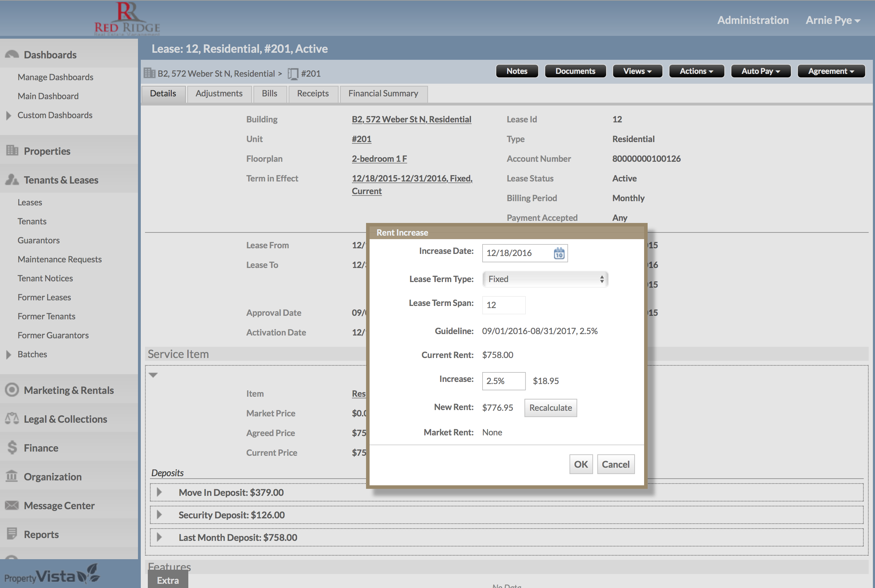Switch to the Financial Summary tab
875x588 pixels.
pos(383,94)
